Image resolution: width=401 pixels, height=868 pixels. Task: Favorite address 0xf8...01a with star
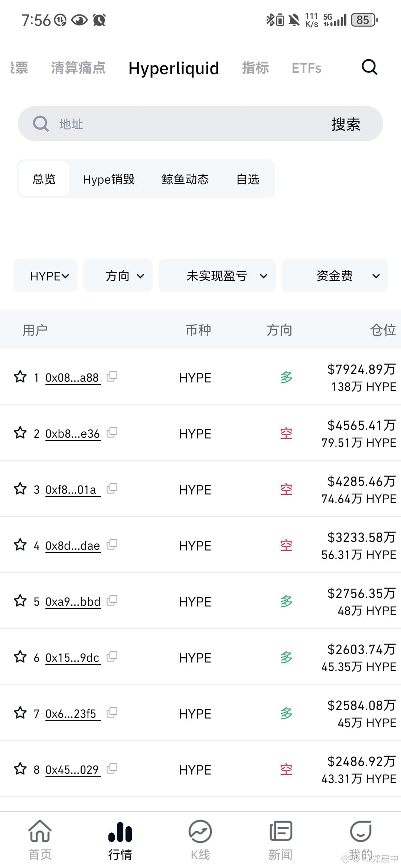(x=20, y=489)
